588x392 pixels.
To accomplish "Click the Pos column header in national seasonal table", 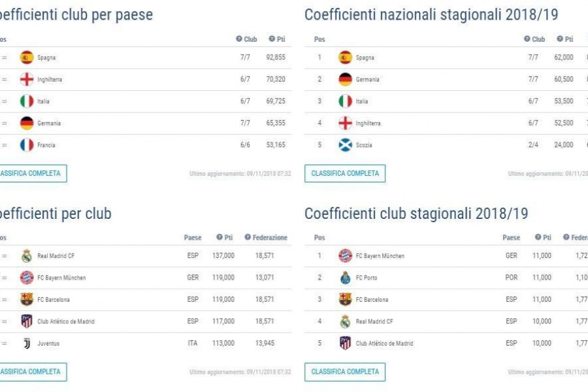I will pyautogui.click(x=319, y=39).
